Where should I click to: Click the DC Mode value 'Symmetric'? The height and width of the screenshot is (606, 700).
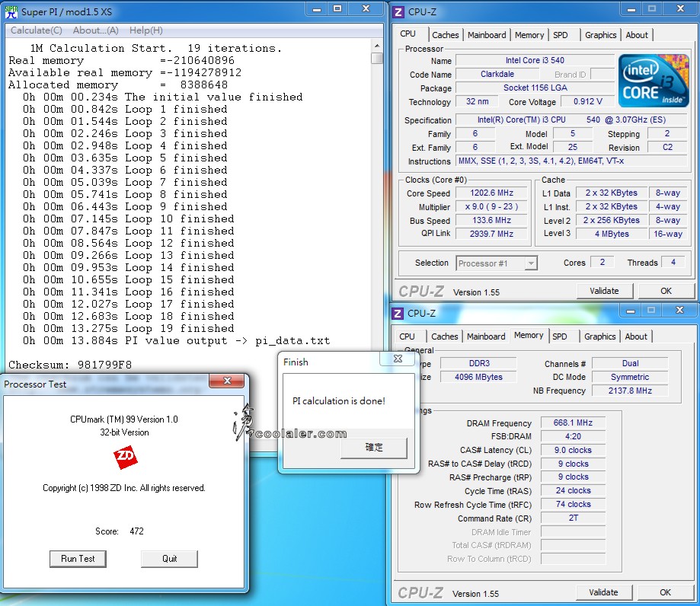point(630,377)
